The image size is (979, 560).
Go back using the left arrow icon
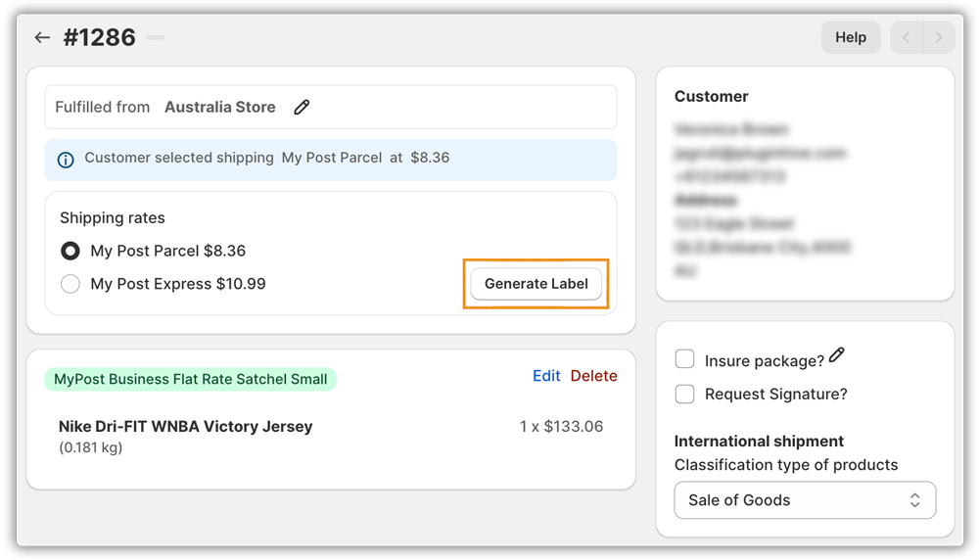[x=42, y=38]
